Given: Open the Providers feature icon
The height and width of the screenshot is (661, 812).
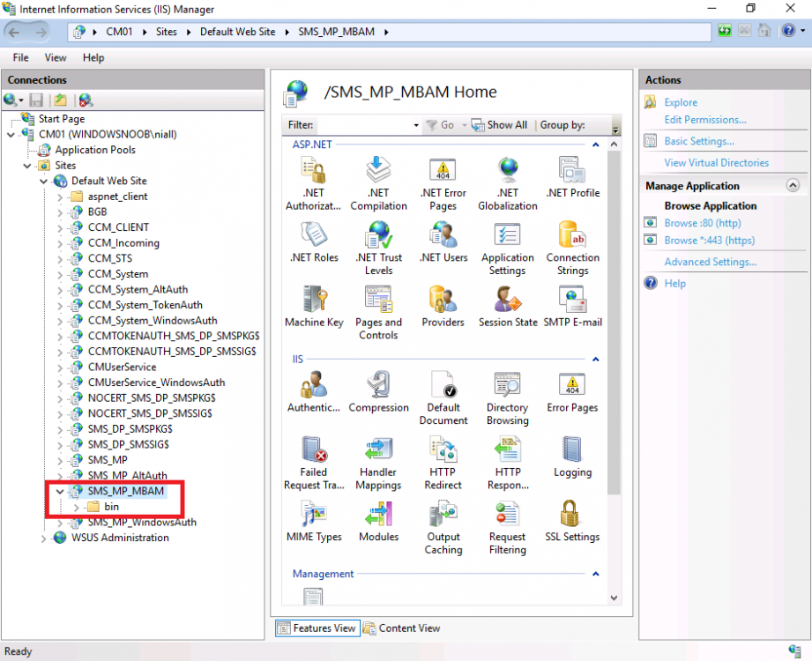Looking at the screenshot, I should [443, 307].
